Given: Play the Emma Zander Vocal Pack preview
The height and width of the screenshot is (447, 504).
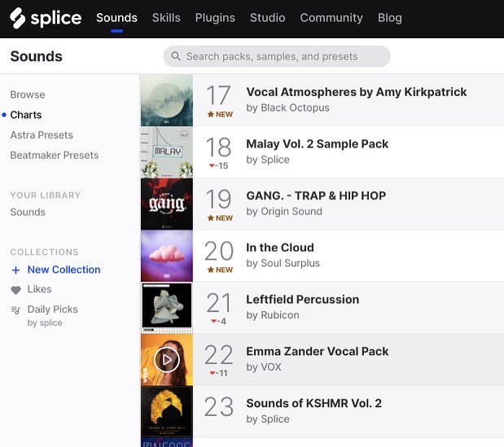Looking at the screenshot, I should (166, 360).
